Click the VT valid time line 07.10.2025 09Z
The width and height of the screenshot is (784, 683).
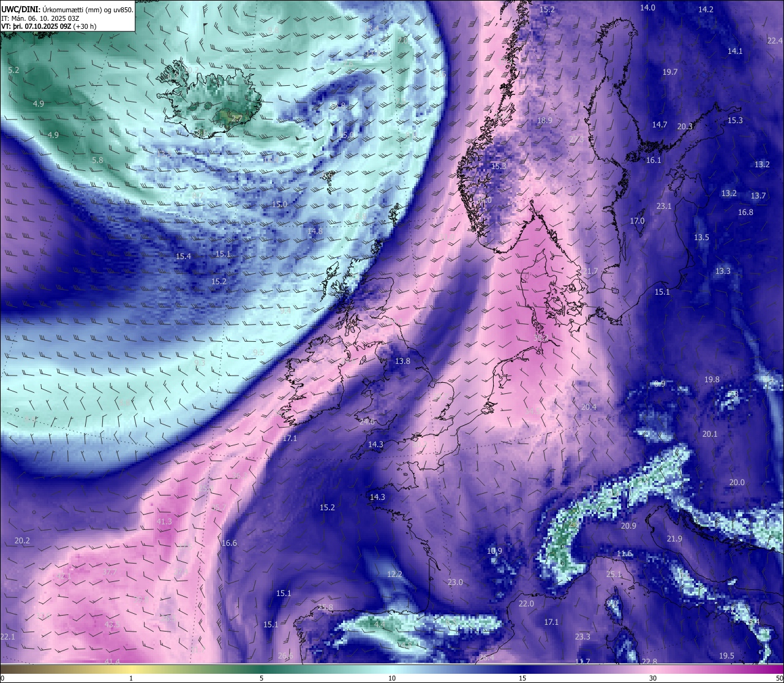tap(48, 26)
